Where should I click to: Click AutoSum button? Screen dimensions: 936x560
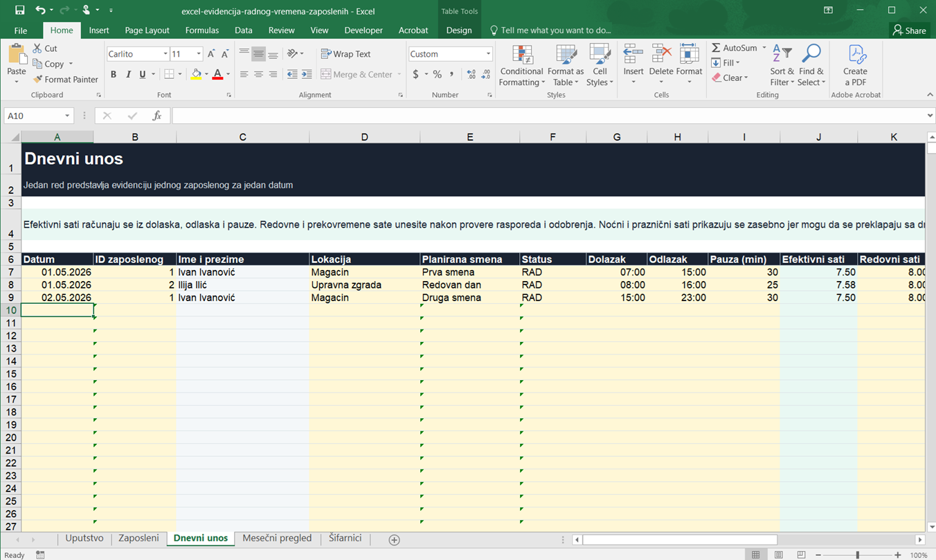(x=735, y=48)
